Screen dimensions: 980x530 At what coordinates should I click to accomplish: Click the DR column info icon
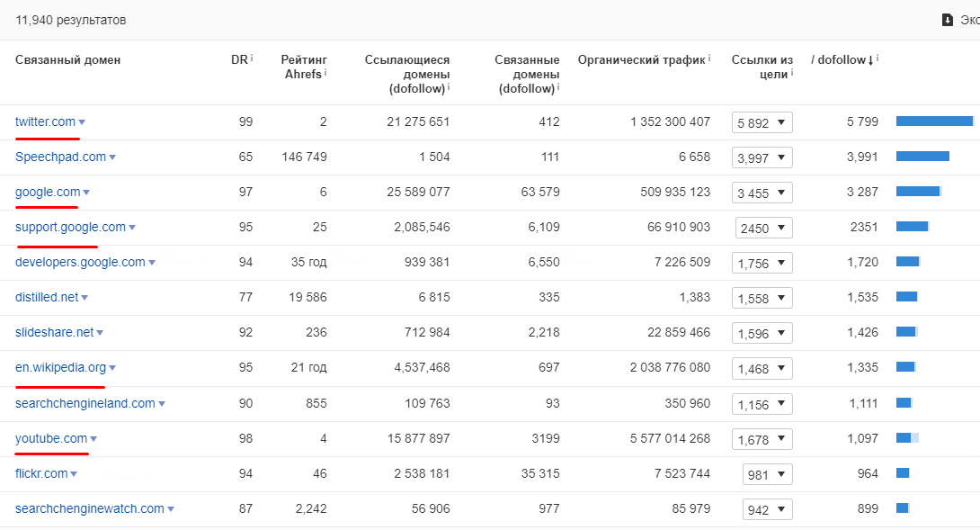pos(252,58)
